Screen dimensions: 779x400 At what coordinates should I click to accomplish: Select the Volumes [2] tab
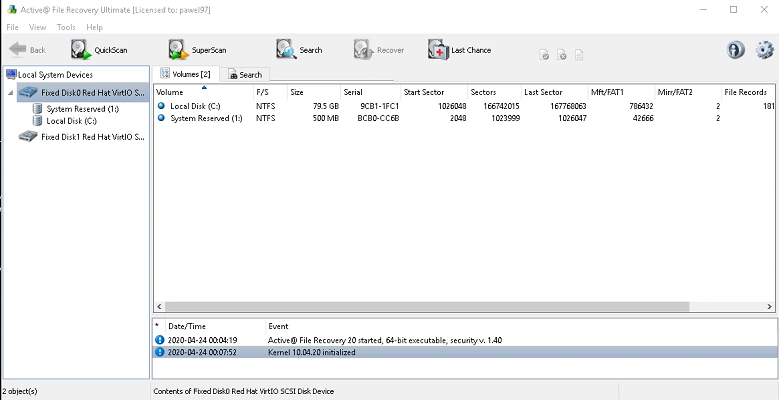[x=185, y=74]
